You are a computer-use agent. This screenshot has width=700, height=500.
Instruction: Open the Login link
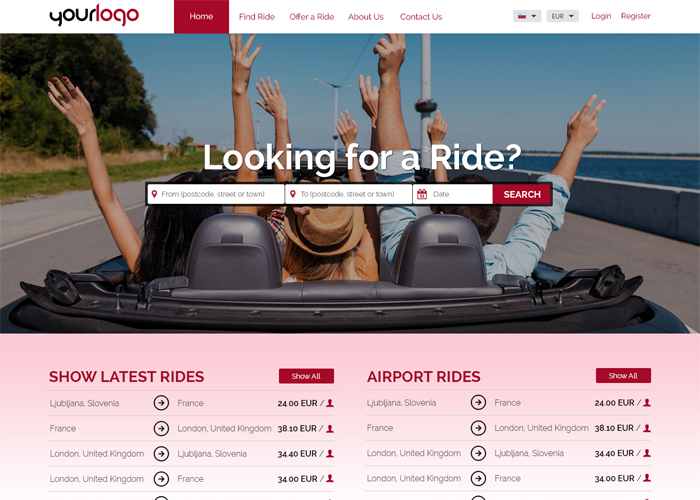coord(601,16)
